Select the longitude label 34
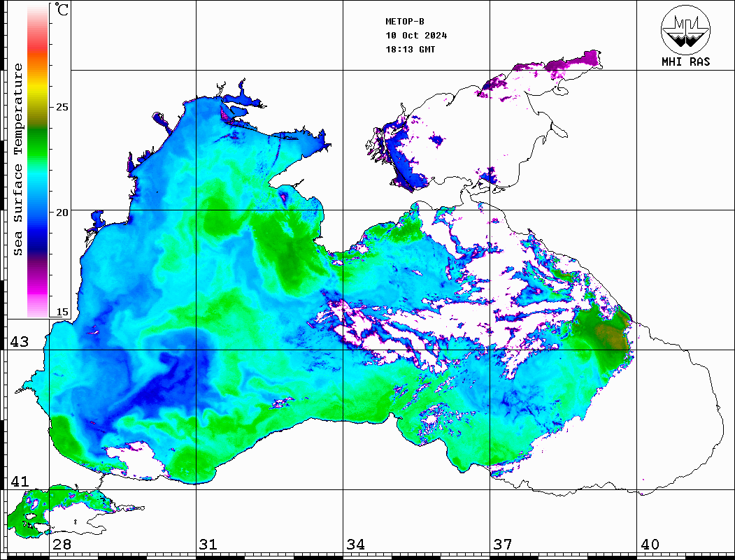This screenshot has height=560, width=735. 355,545
